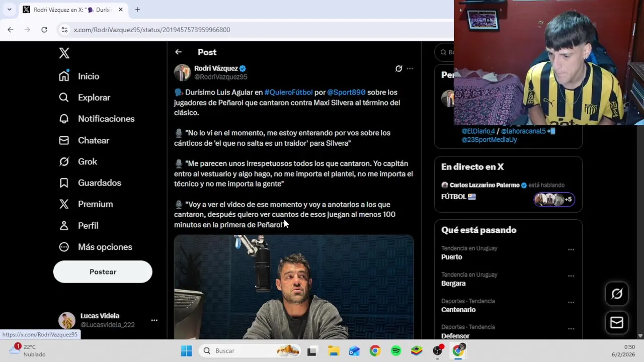Open Inicio home icon
This screenshot has height=362, width=644.
pos(64,76)
